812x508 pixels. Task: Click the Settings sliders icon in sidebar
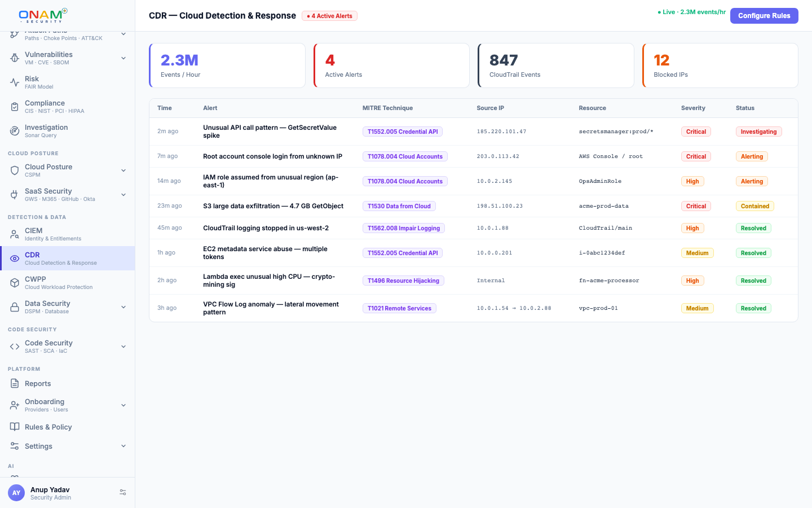click(x=15, y=446)
